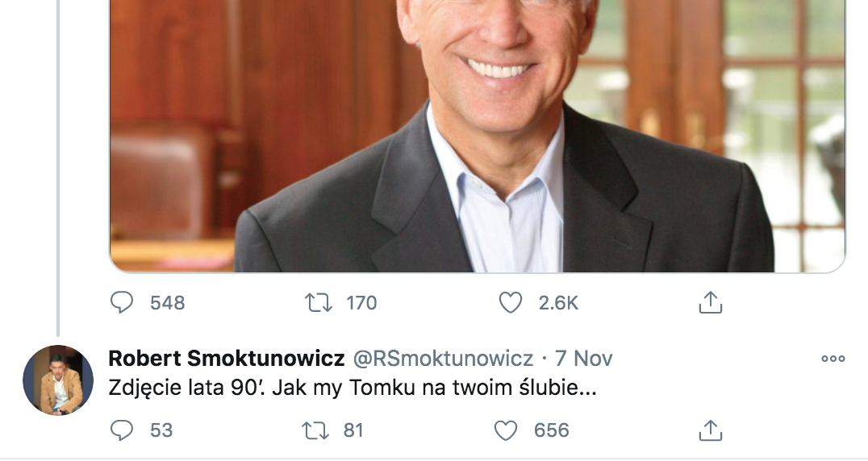Reply to Robert Smoktunowicz's tweet
Screen dimensions: 868x461
122,430
